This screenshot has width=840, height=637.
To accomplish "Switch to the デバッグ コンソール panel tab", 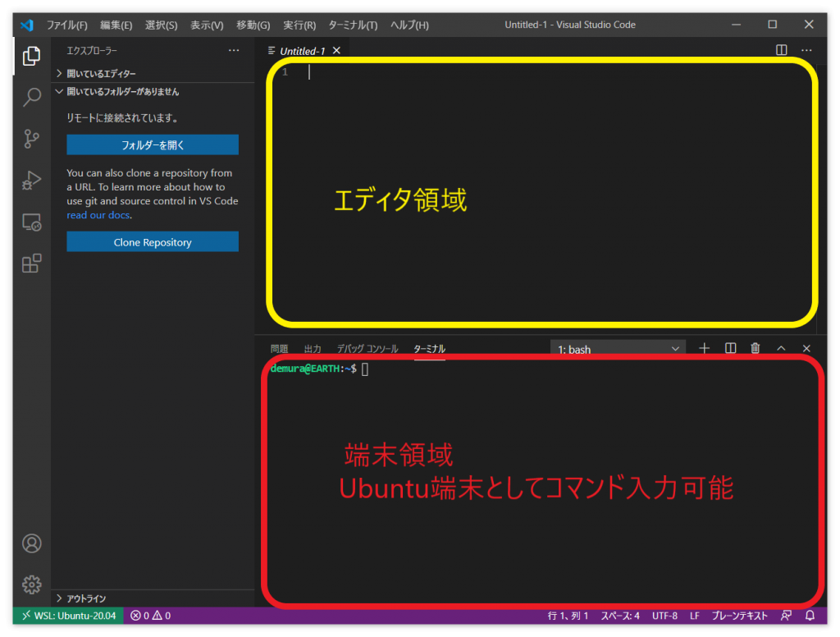I will [x=367, y=349].
